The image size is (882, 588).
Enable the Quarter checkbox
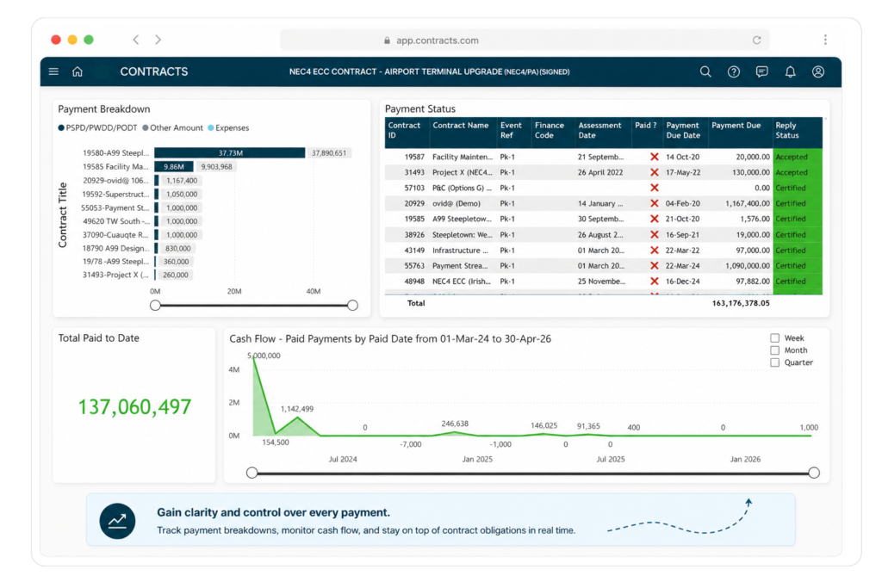click(774, 362)
